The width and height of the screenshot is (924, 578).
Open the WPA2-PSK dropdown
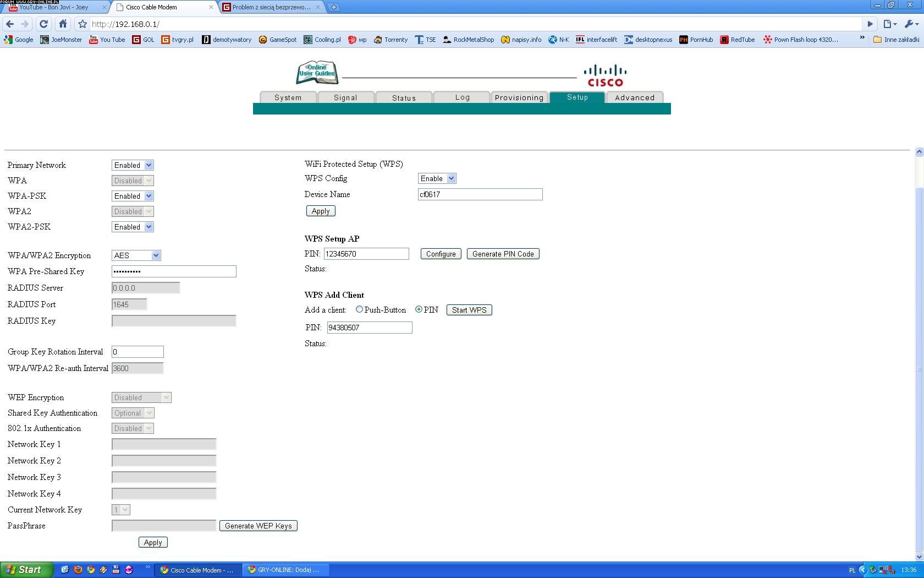coord(133,227)
